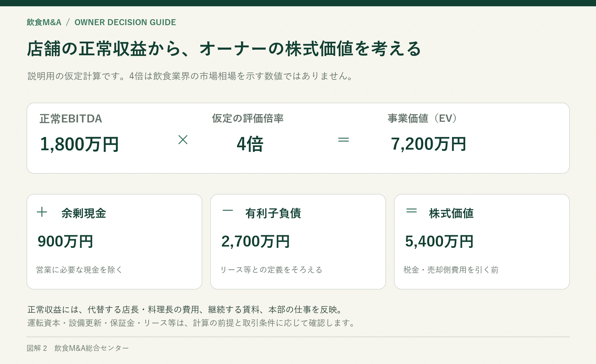Click the 株式価値 card title

[451, 213]
